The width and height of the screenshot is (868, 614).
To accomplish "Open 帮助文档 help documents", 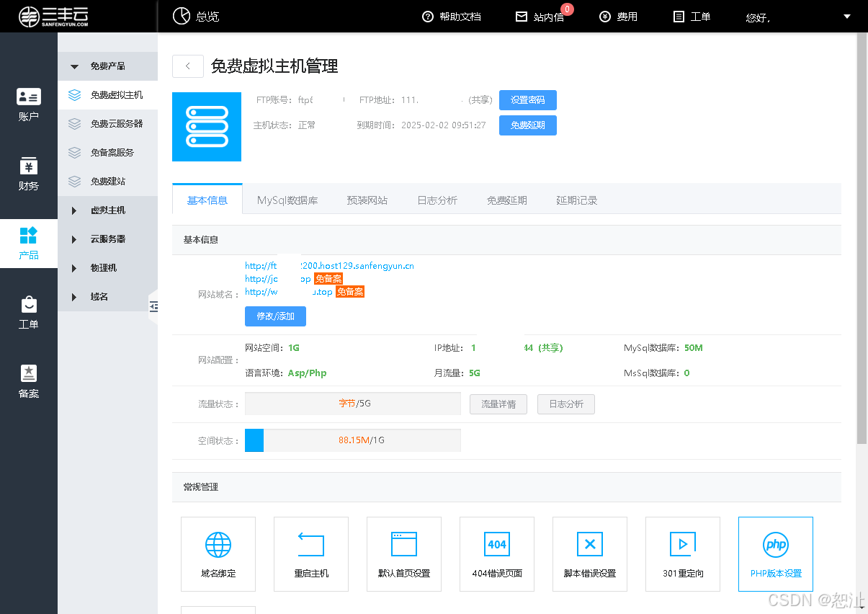I will pyautogui.click(x=452, y=17).
